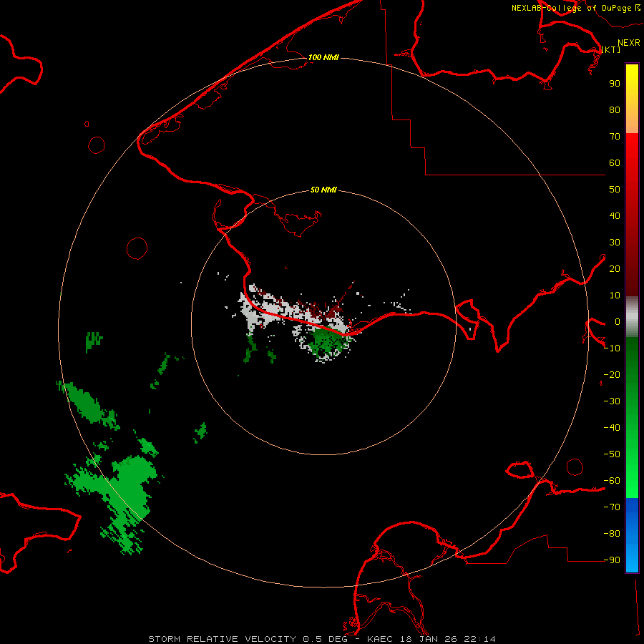Select the "NEXLAB-College of DuPage" header text
This screenshot has width=644, height=644.
coord(572,8)
